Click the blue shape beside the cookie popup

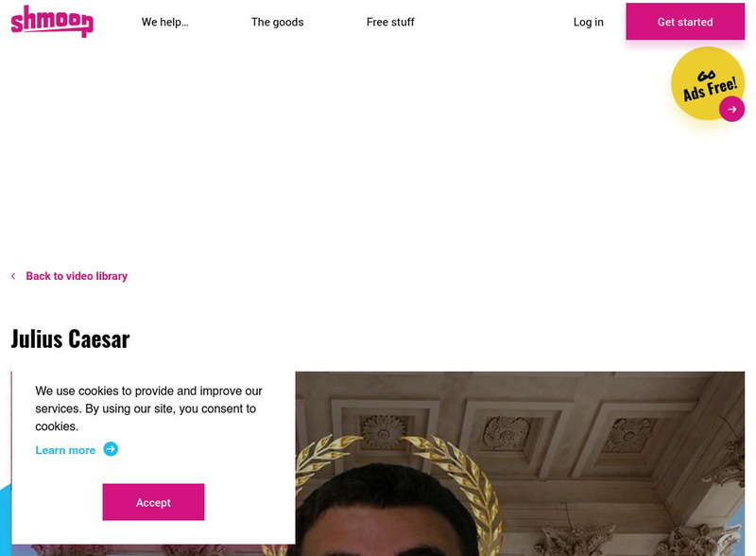click(6, 520)
